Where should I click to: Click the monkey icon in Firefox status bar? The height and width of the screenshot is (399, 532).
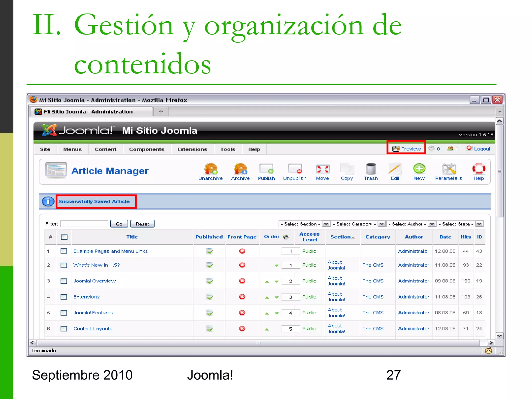pyautogui.click(x=488, y=351)
